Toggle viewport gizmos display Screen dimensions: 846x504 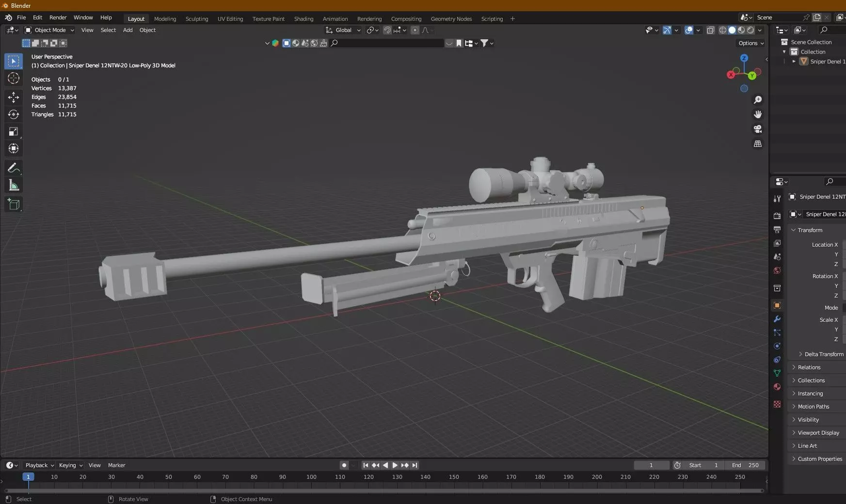667,30
